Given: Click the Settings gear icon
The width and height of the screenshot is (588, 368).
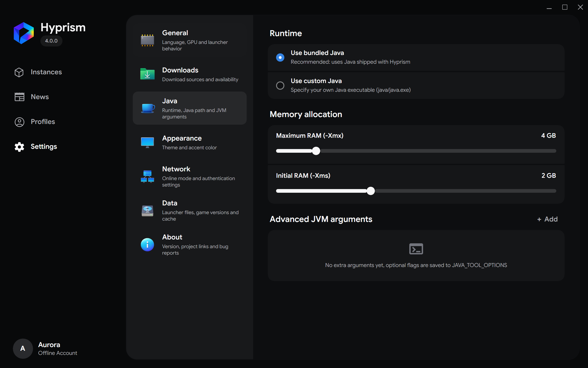Looking at the screenshot, I should pos(20,147).
